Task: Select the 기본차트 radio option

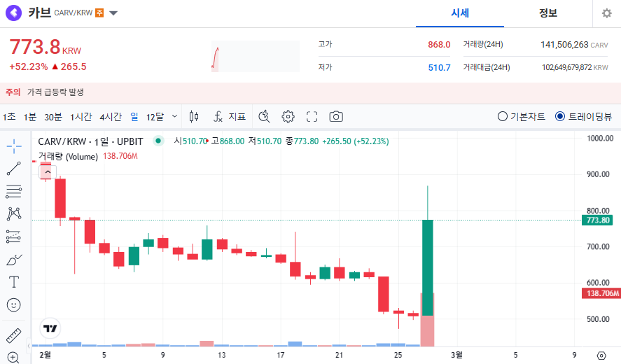Action: (x=521, y=116)
